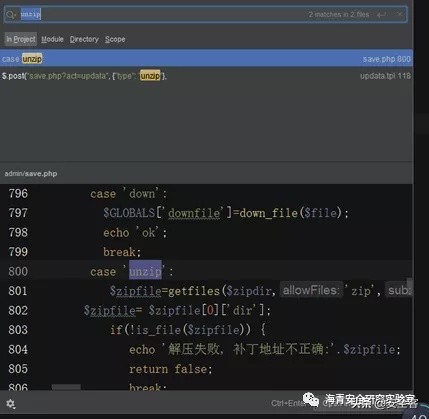429x419 pixels.
Task: Click the admin/save.php file path label
Action: click(31, 174)
